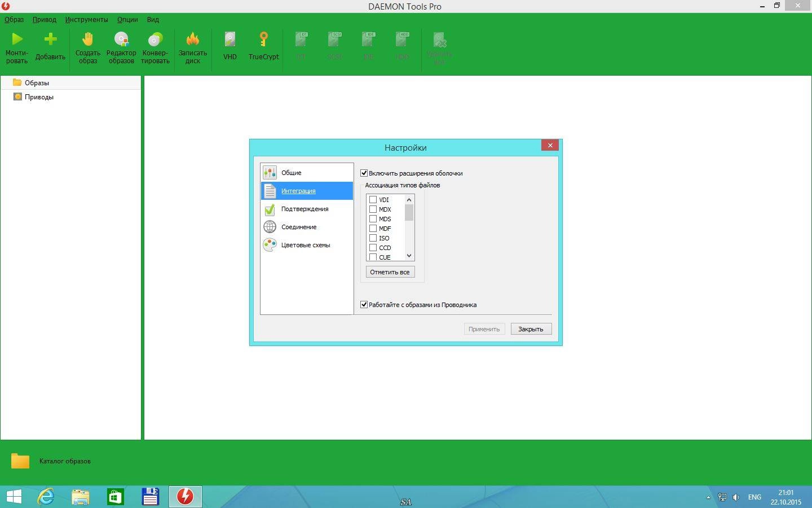
Task: Open the TrueCrypt key tool
Action: point(263,39)
